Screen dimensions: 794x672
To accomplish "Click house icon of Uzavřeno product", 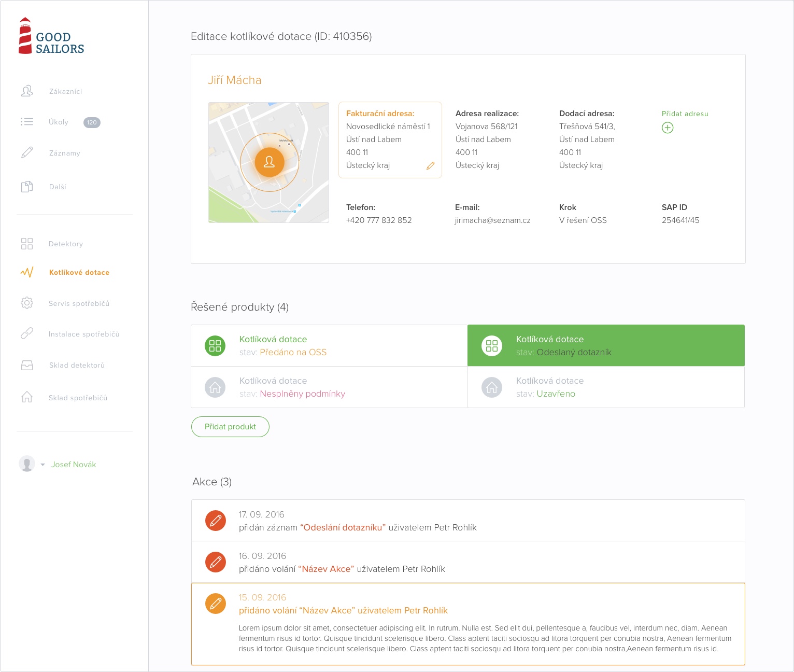I will [492, 387].
